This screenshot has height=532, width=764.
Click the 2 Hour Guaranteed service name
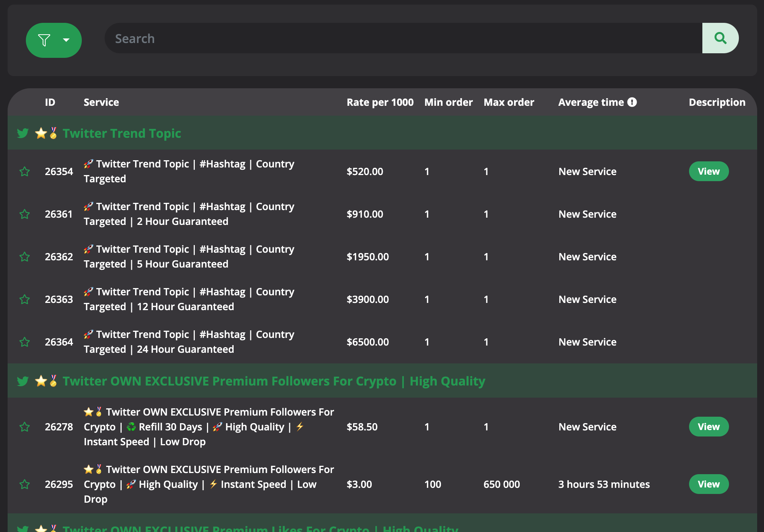[189, 214]
